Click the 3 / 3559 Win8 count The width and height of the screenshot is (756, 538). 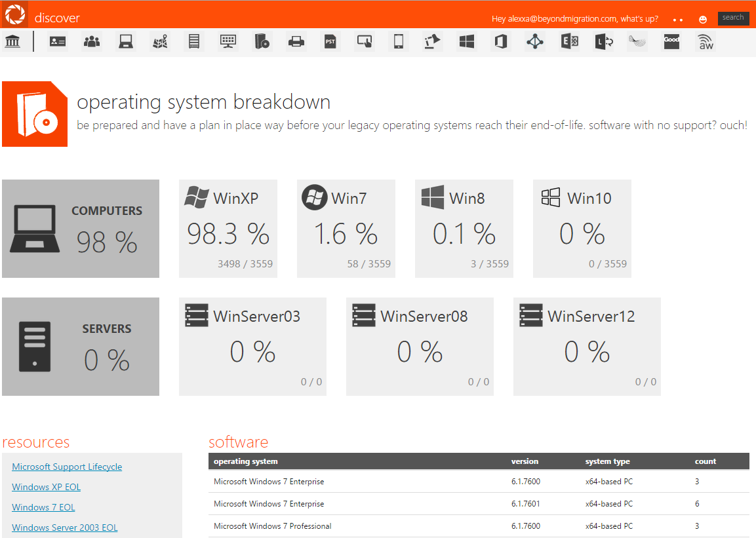point(490,264)
